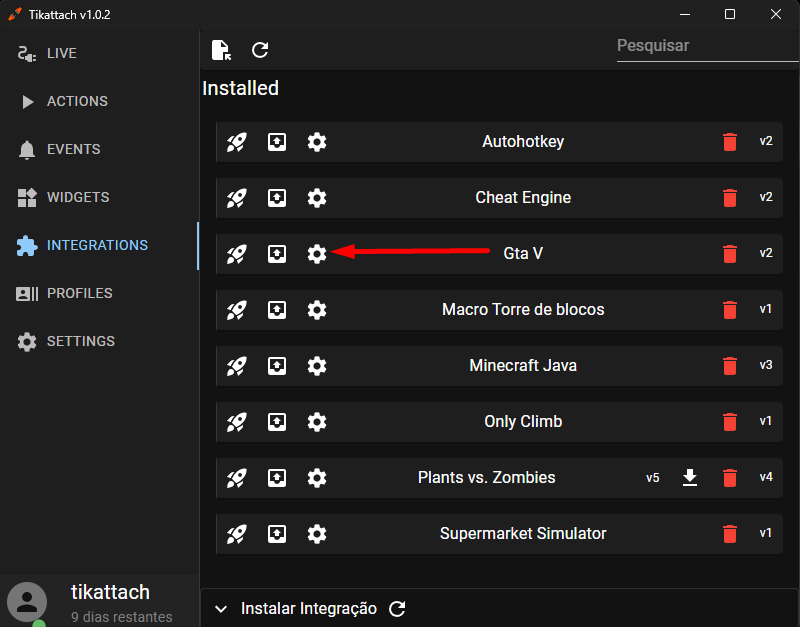Click the '9 dias restantes' text
800x627 pixels.
point(121,617)
